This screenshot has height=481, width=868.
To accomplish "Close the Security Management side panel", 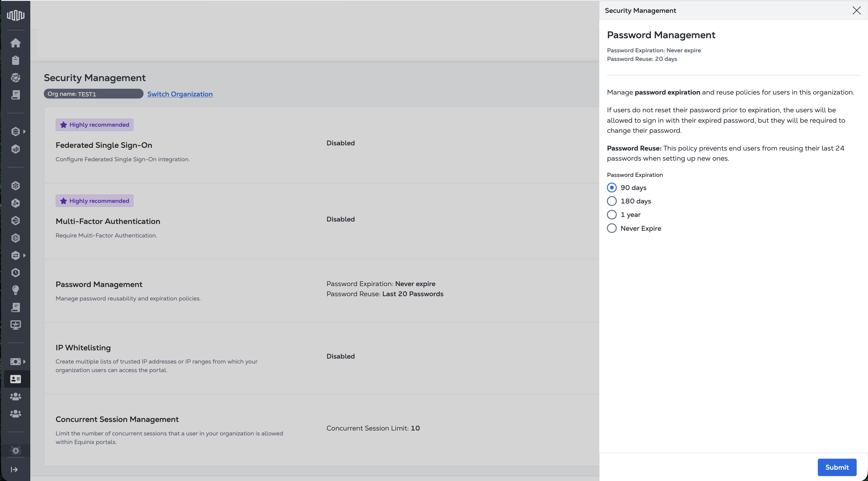I will [x=856, y=10].
